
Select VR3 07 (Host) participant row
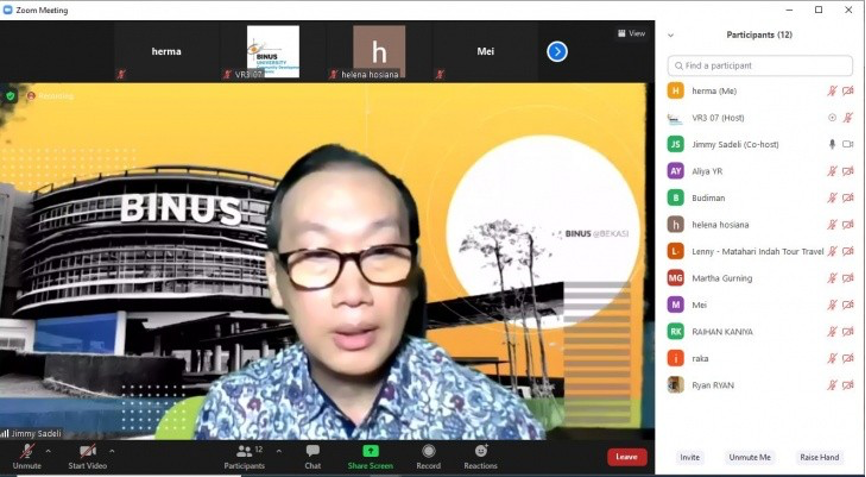pyautogui.click(x=760, y=118)
